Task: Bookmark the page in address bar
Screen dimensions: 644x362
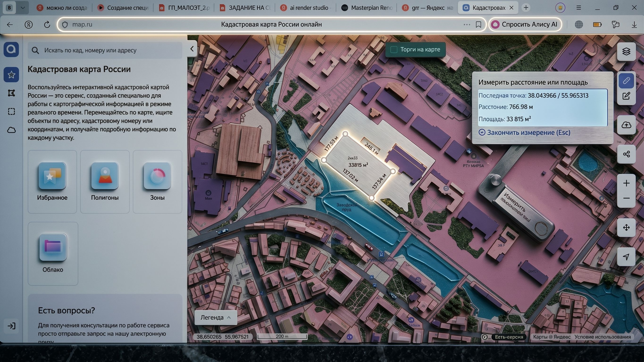Action: (x=478, y=25)
